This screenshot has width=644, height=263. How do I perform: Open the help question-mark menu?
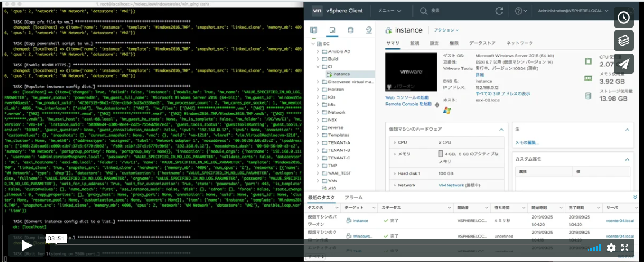click(521, 11)
